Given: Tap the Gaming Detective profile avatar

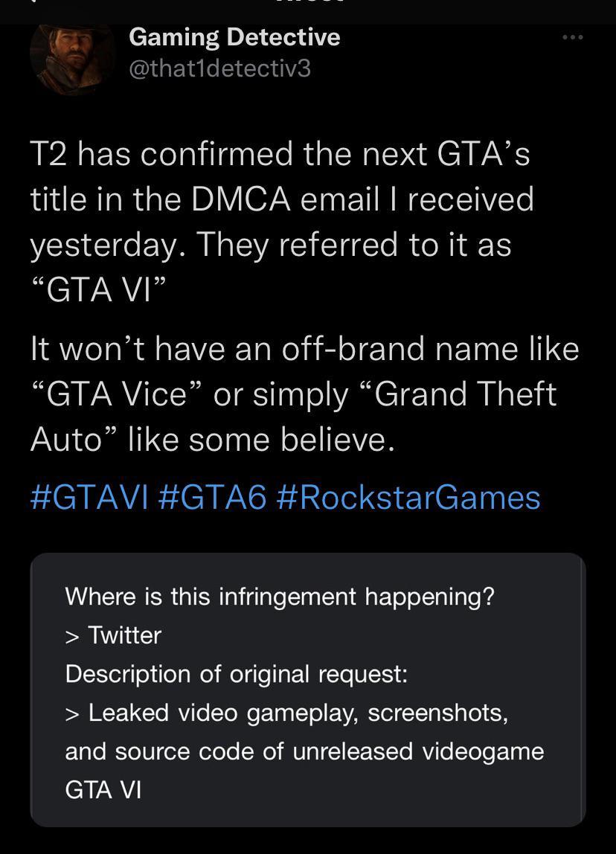Looking at the screenshot, I should pos(73,58).
